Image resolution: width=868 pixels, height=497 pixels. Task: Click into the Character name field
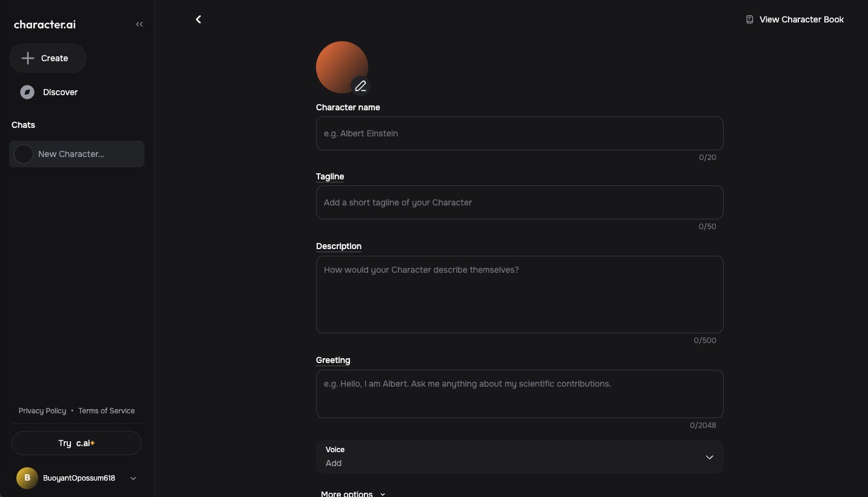pos(519,133)
